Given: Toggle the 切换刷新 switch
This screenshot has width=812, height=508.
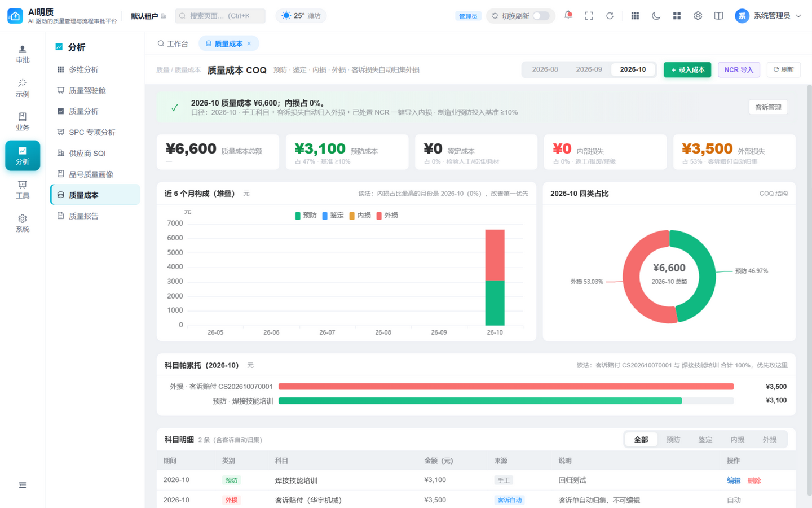Looking at the screenshot, I should coord(541,16).
